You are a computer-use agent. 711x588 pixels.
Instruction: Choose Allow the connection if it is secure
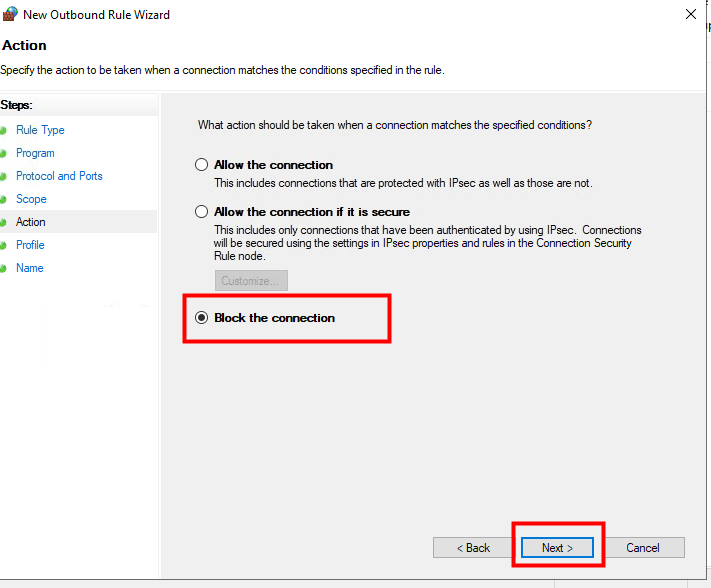tap(202, 212)
